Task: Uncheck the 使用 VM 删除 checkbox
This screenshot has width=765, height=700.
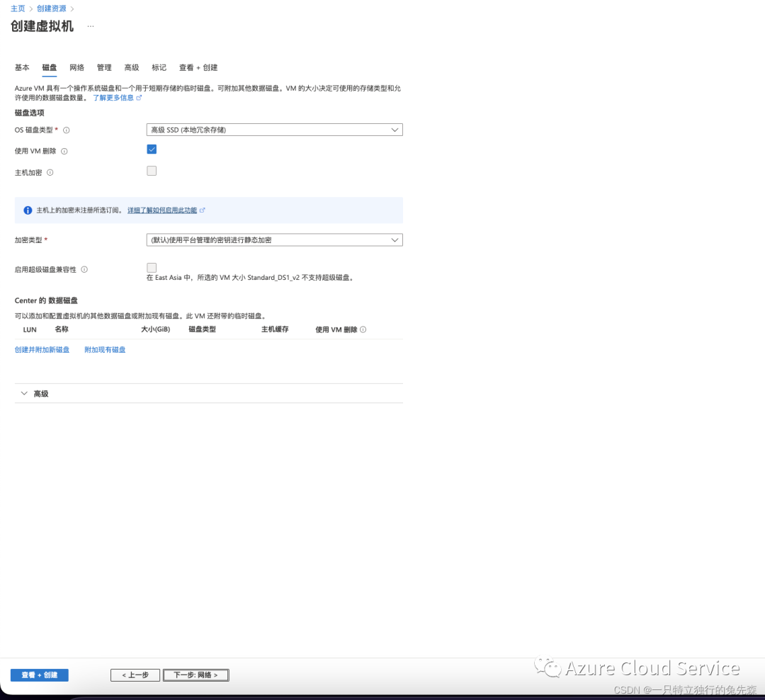Action: (x=152, y=149)
